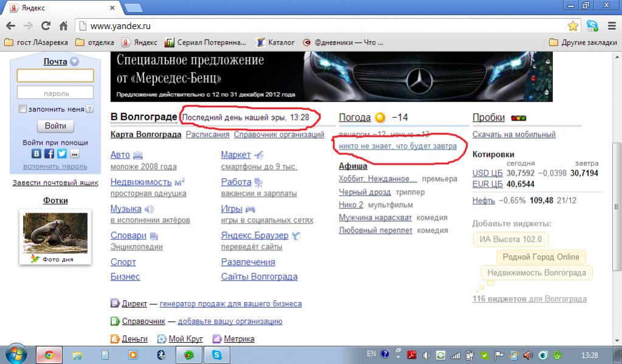Click the Яндекс.Браузер link

click(255, 235)
